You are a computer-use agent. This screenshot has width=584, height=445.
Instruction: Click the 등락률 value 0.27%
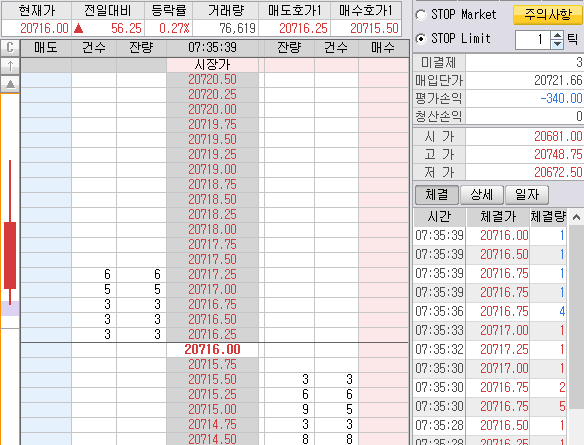pos(174,28)
